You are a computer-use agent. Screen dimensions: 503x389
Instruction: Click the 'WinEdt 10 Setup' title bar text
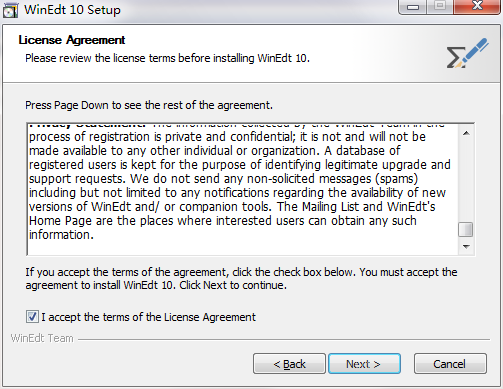click(x=72, y=10)
